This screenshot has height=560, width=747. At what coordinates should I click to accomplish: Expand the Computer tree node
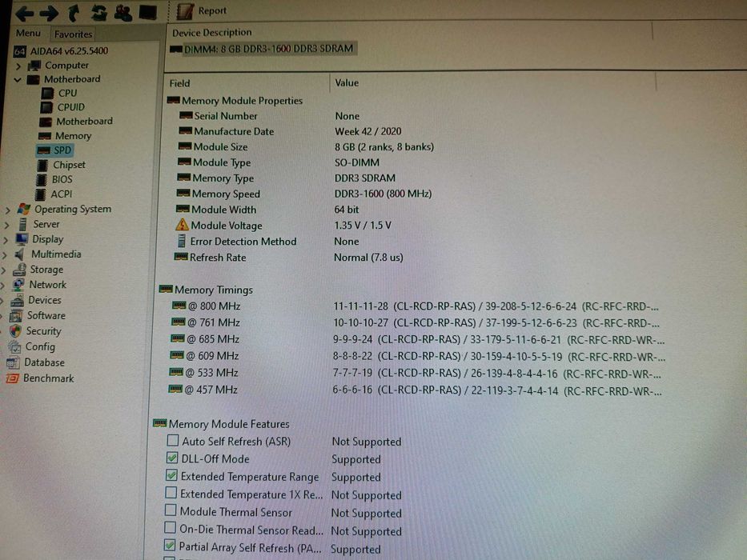pos(18,66)
